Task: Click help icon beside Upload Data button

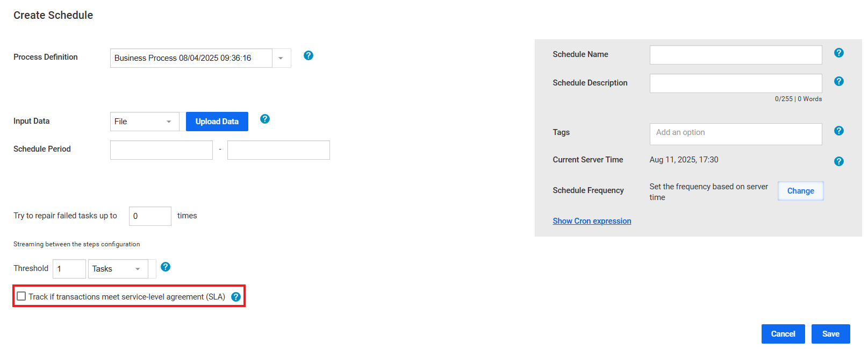Action: tap(265, 119)
